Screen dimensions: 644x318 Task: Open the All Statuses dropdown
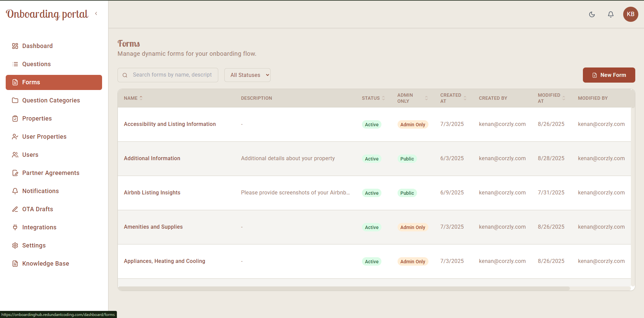pyautogui.click(x=247, y=75)
